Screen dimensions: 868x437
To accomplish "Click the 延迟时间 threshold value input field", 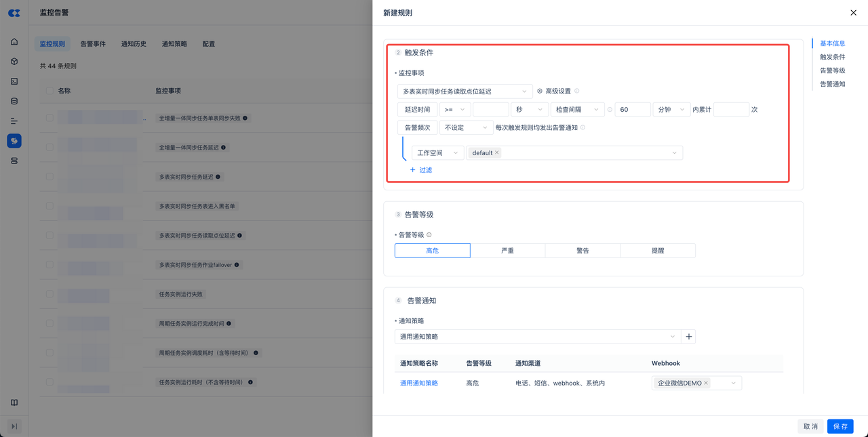I will pos(490,110).
